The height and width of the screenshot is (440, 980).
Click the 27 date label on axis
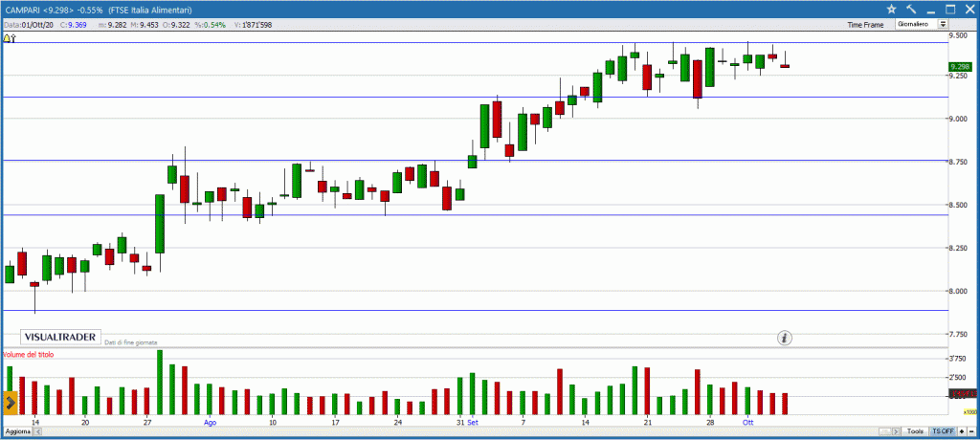click(147, 423)
